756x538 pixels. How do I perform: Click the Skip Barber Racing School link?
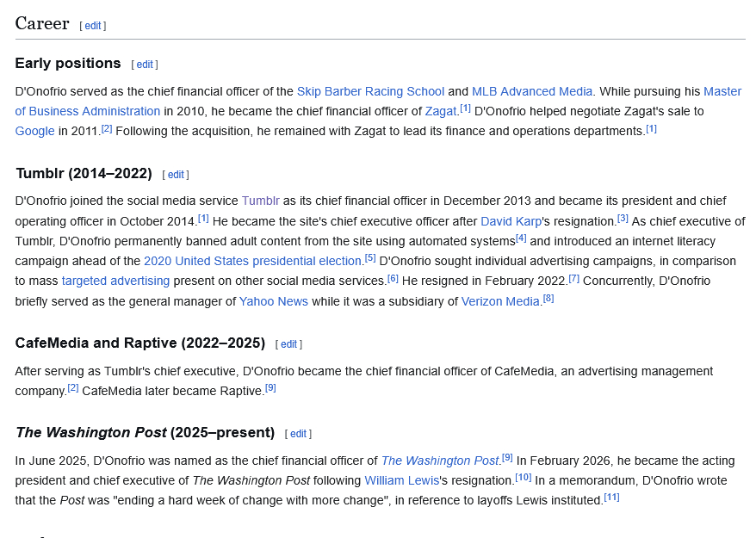coord(370,91)
